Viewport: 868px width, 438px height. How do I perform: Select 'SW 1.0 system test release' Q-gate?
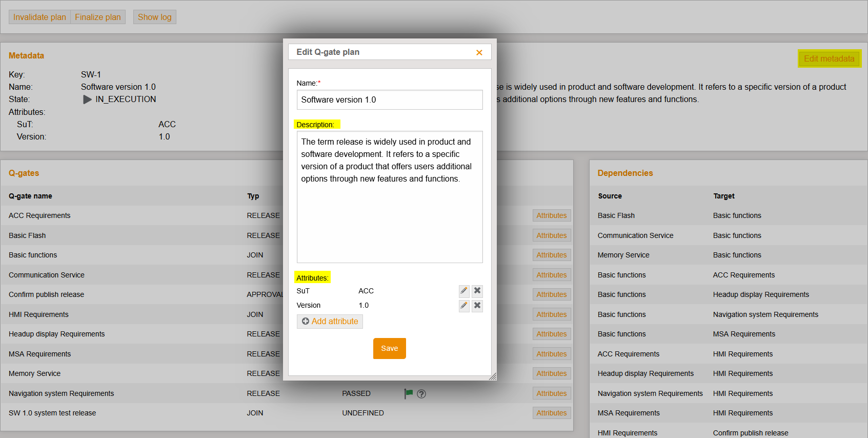pos(52,413)
